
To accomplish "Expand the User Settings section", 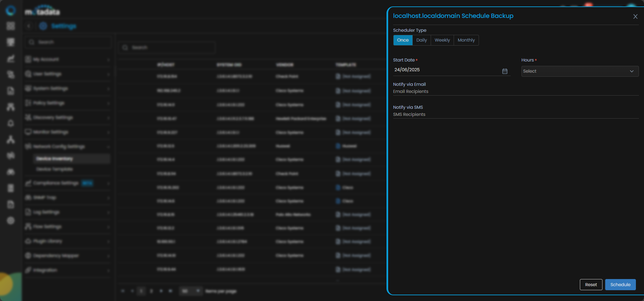I will click(68, 74).
